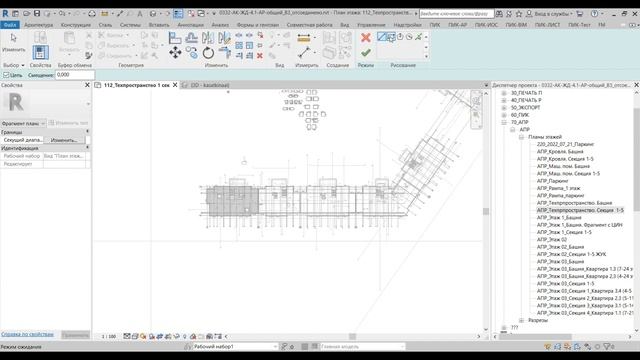Select АПР_Рампа_1 этаж in project browser
The image size is (640, 360).
click(x=558, y=188)
